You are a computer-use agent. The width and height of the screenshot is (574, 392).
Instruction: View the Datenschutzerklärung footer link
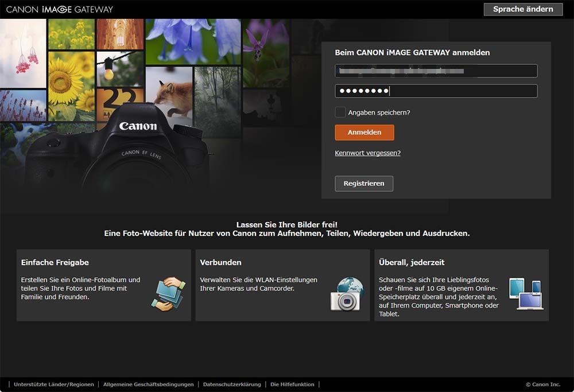(x=232, y=385)
